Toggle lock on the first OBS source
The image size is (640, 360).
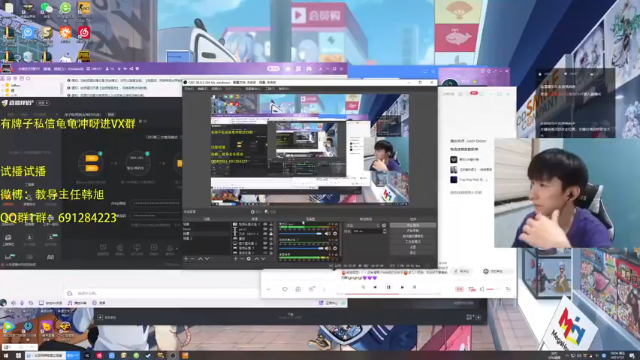(x=271, y=224)
